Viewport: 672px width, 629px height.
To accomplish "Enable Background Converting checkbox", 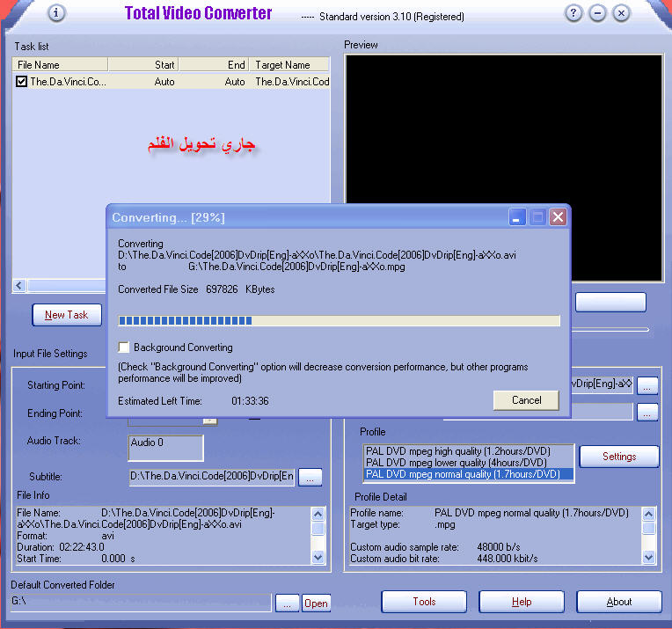I will tap(124, 347).
